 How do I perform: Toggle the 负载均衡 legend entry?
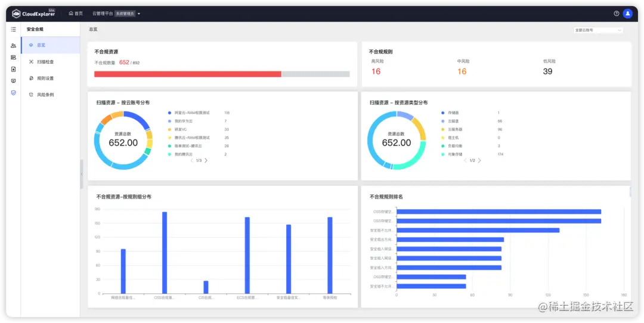[x=452, y=145]
